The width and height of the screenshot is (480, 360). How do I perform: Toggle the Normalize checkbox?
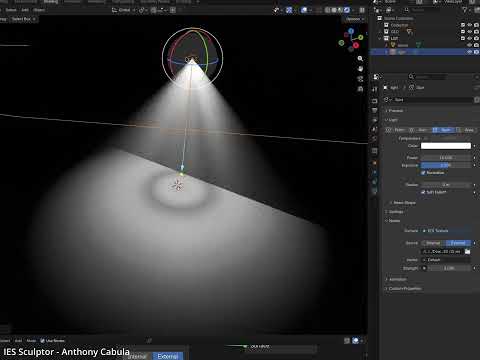423,173
